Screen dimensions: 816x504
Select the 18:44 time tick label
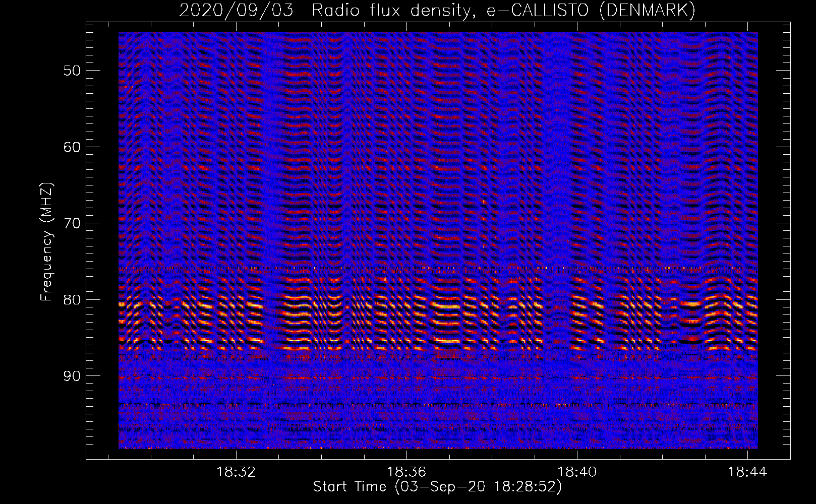(x=747, y=472)
